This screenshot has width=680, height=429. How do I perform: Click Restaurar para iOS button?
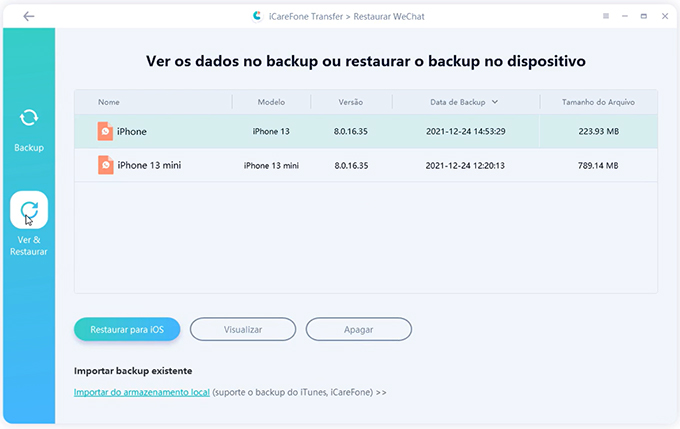(x=127, y=329)
